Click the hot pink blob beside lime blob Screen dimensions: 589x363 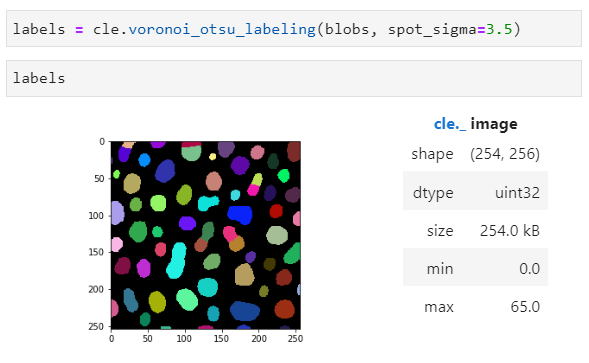click(253, 190)
